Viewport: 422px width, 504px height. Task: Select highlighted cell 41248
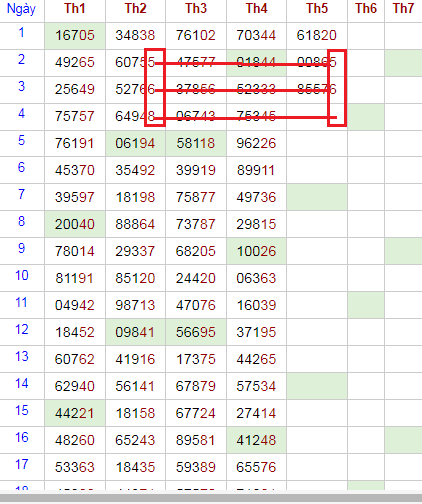point(256,441)
